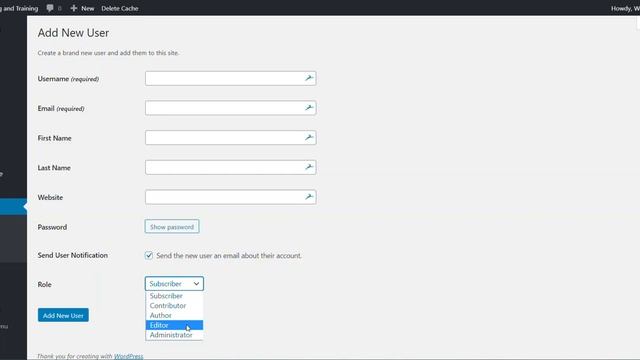
Task: Collapse the Role dropdown showing Subscriber
Action: pos(174,284)
